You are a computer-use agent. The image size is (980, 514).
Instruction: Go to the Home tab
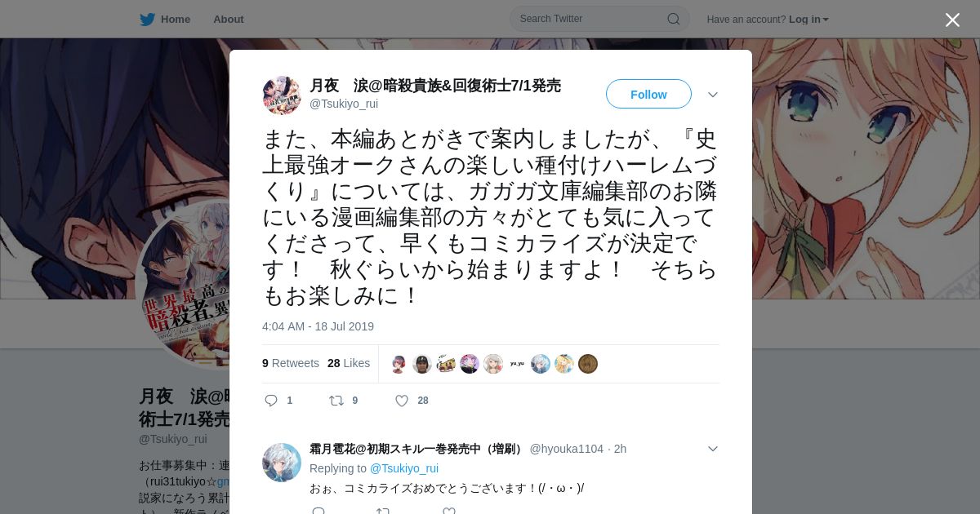coord(165,20)
